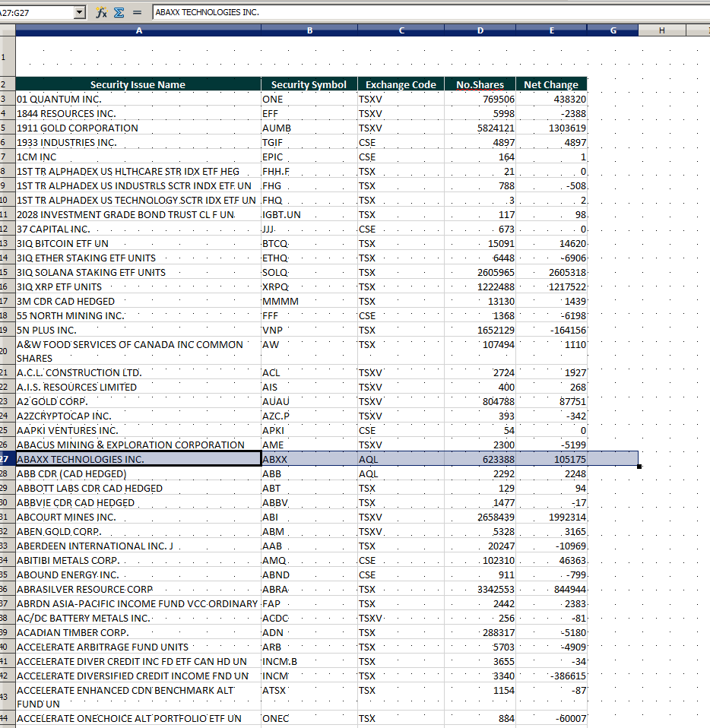Screen dimensions: 710x728
Task: Select cell ACADIAN TIMBER CORP.
Action: 138,632
